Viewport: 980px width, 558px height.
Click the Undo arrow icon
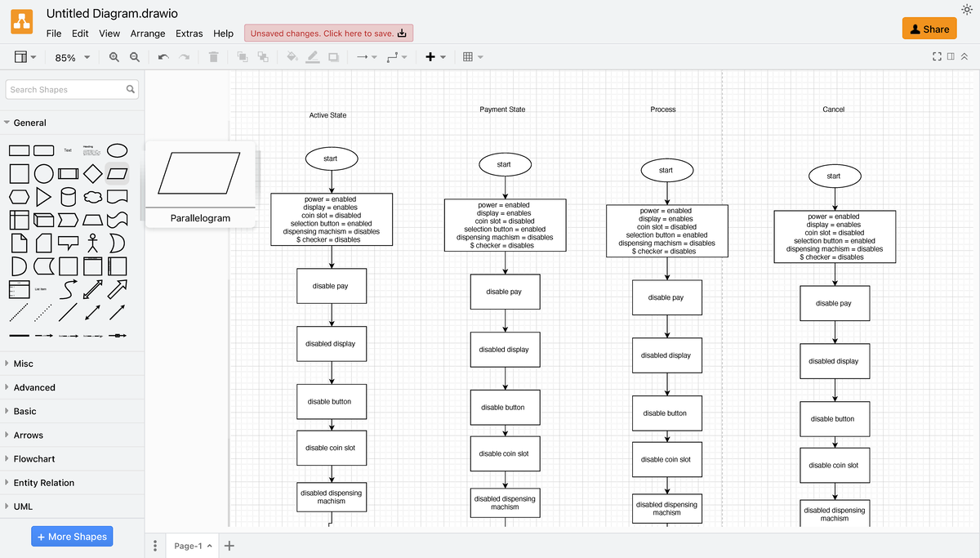(x=163, y=56)
